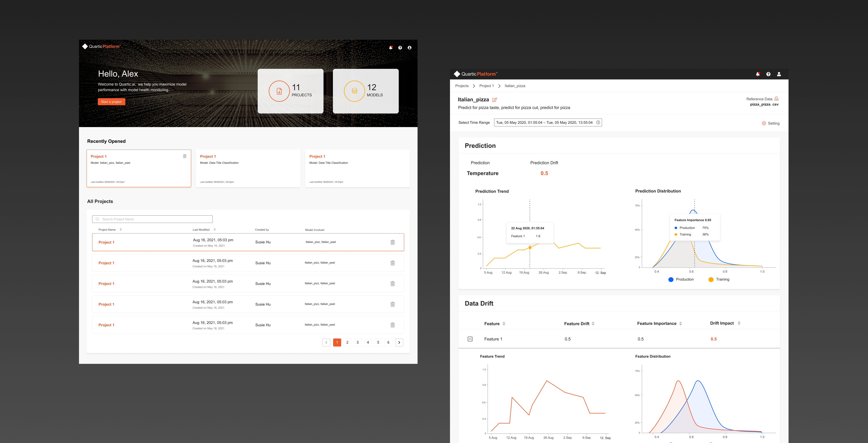
Task: Click the Search Project Name field
Action: [152, 219]
